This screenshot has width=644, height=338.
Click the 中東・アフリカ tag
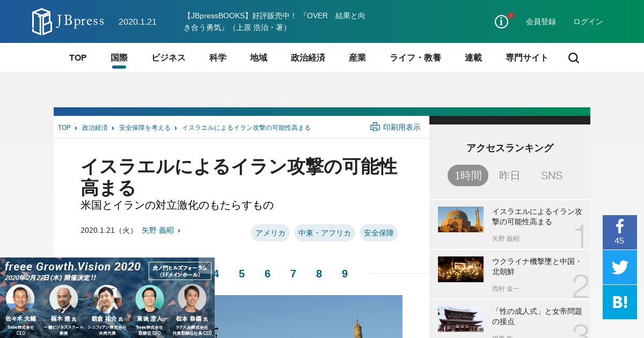tap(325, 233)
